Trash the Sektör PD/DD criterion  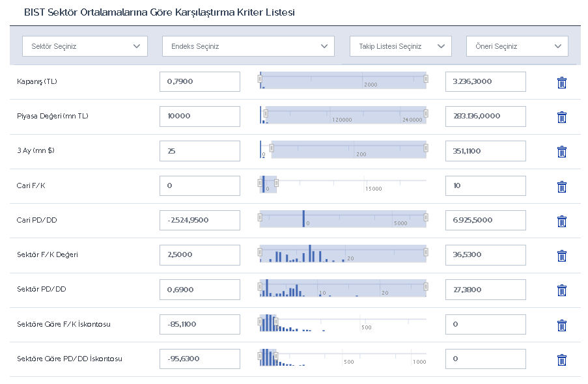[561, 290]
